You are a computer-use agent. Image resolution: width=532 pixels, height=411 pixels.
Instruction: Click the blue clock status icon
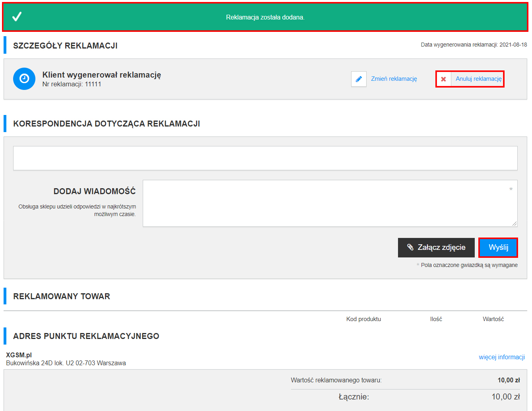pos(24,79)
